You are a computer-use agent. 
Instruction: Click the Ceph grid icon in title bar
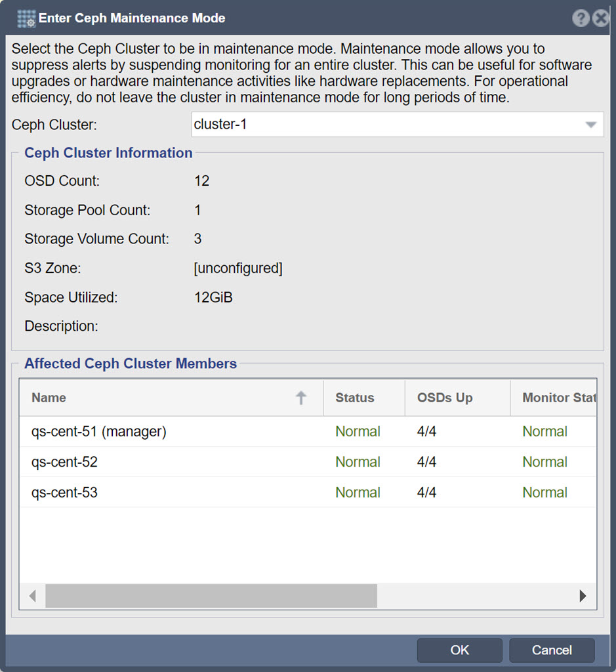coord(26,19)
